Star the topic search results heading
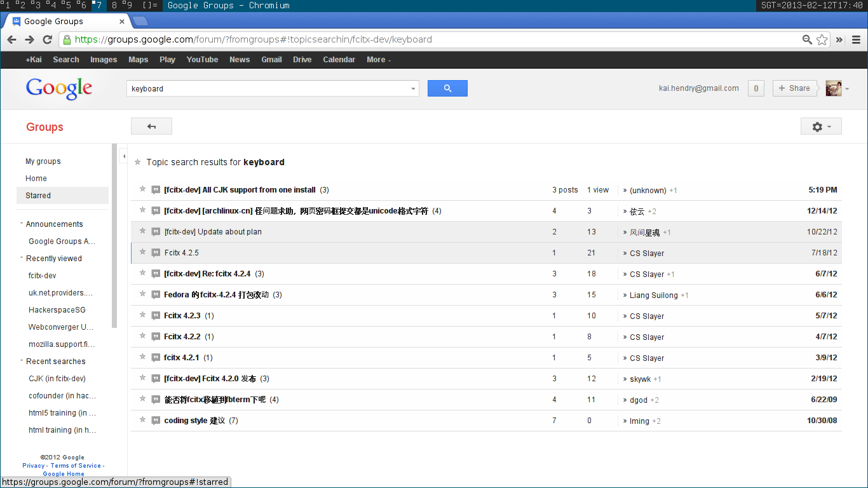This screenshot has width=868, height=488. (x=137, y=162)
